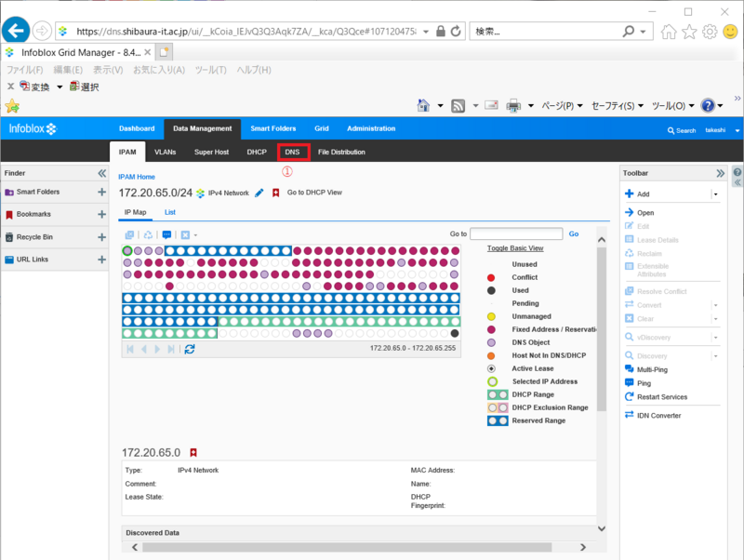Switch to the Smart Folders tab
The image size is (744, 560).
[273, 128]
